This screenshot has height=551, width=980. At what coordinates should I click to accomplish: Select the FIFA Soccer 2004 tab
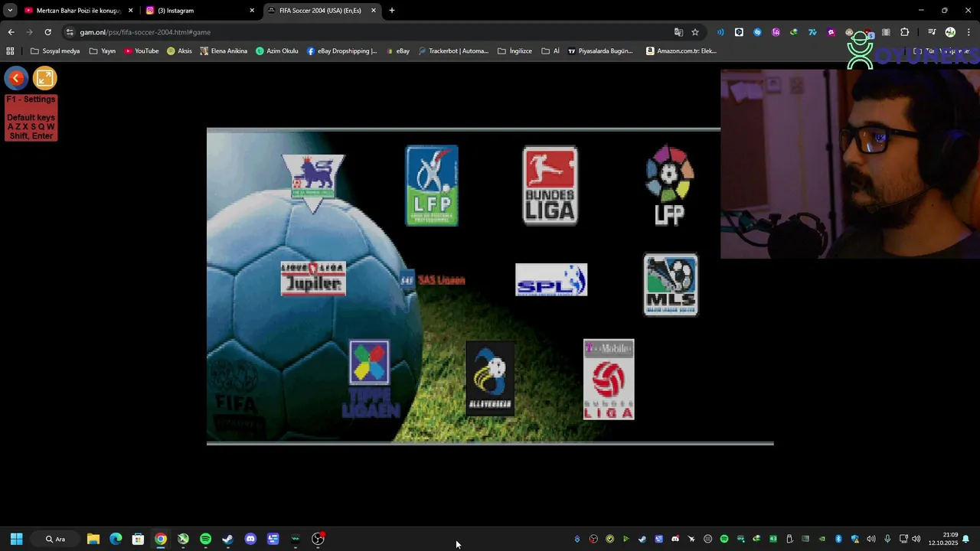click(x=322, y=11)
